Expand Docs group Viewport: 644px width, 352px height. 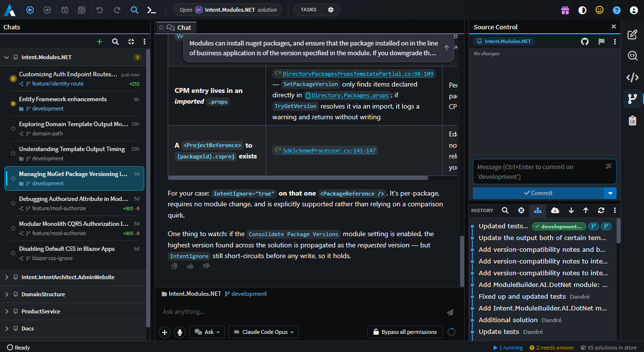pyautogui.click(x=6, y=329)
